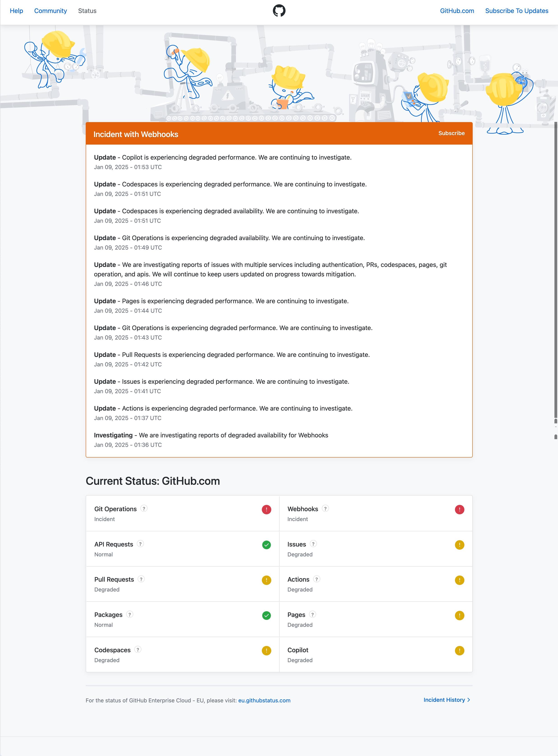Click Subscribe To Updates in header
The height and width of the screenshot is (756, 558).
point(516,11)
